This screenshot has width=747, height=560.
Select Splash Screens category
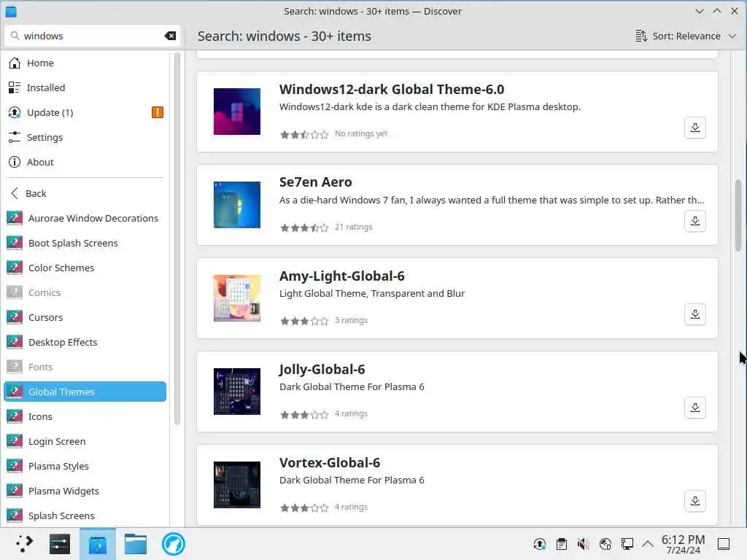click(85, 516)
